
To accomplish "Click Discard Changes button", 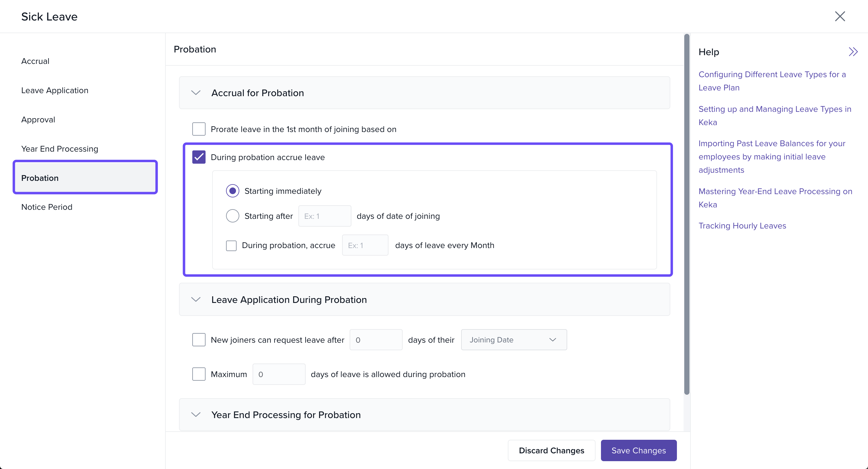I will 551,451.
